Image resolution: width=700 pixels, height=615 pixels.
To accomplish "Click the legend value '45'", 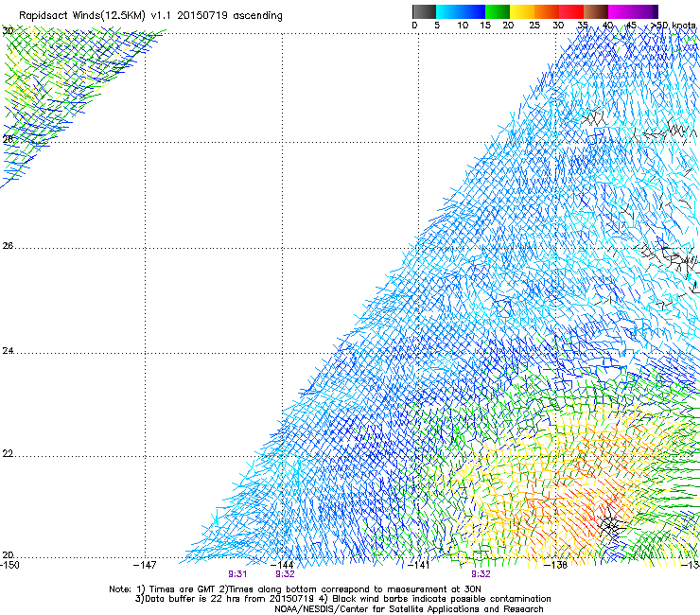I will point(631,26).
